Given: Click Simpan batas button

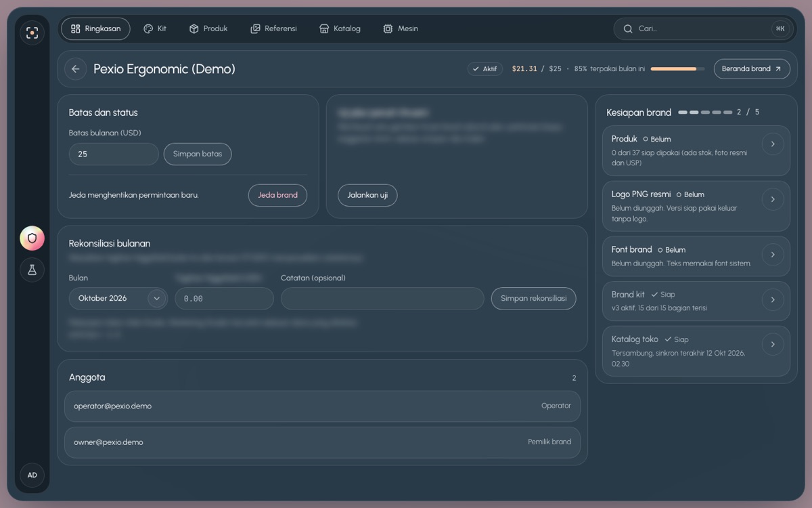Looking at the screenshot, I should pos(198,154).
